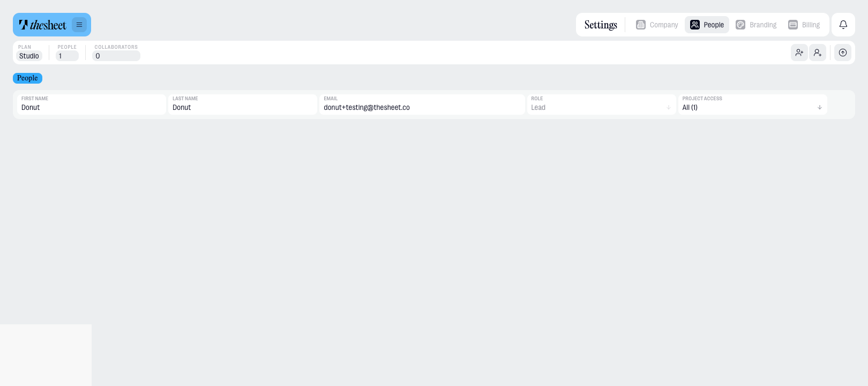Open the notifications bell

[843, 25]
